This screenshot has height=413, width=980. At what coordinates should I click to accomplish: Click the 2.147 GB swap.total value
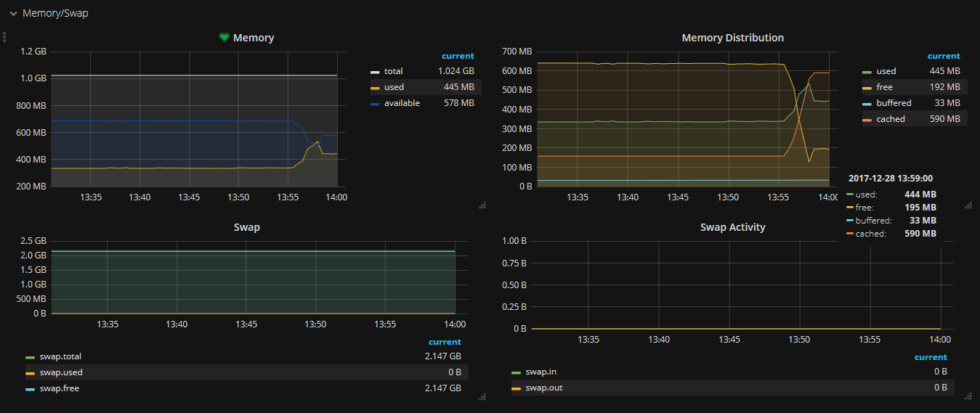pyautogui.click(x=443, y=356)
